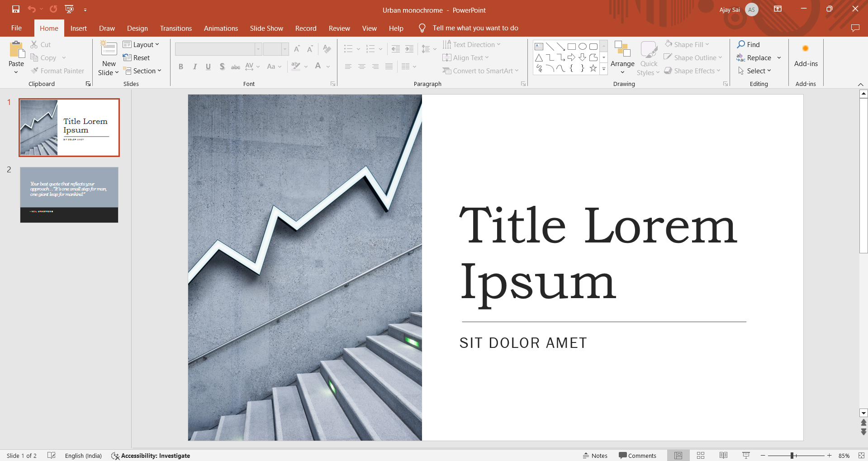Viewport: 868px width, 461px height.
Task: Collapse the ribbon with the chevron
Action: click(860, 84)
